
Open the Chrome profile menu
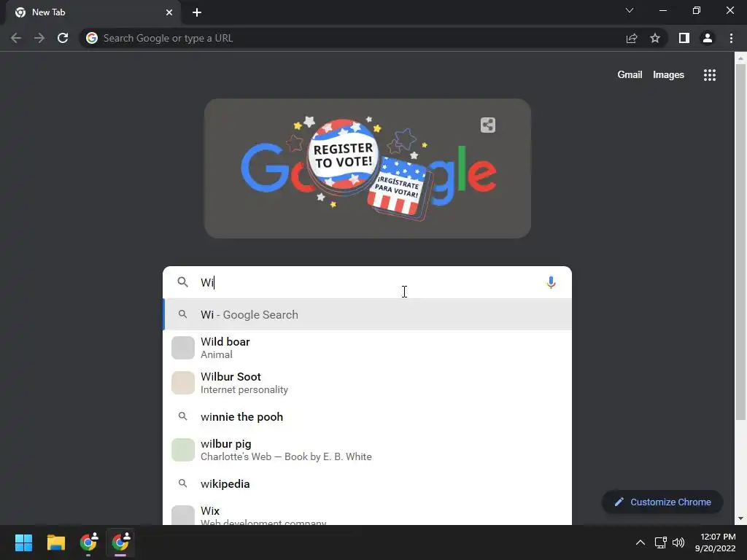click(708, 38)
